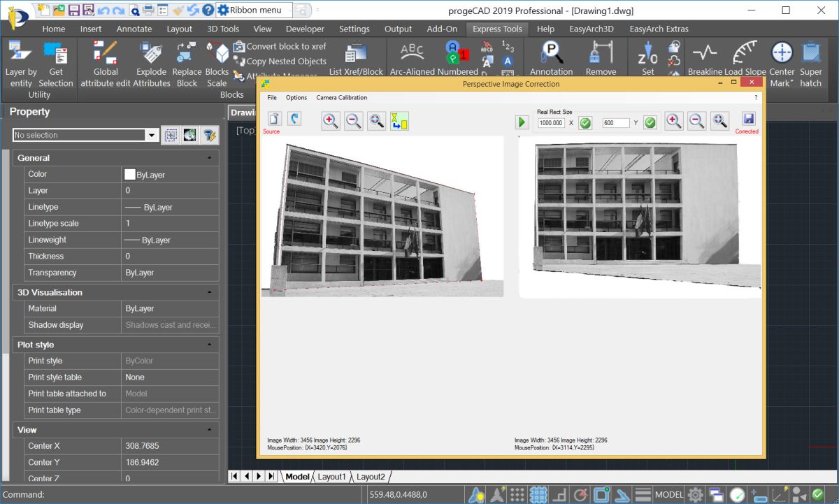Viewport: 839px width, 504px height.
Task: Collapse the 3D Visualisation section
Action: 209,292
